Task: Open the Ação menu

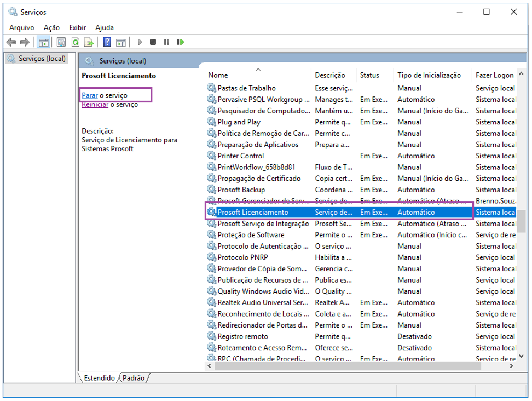Action: 51,27
